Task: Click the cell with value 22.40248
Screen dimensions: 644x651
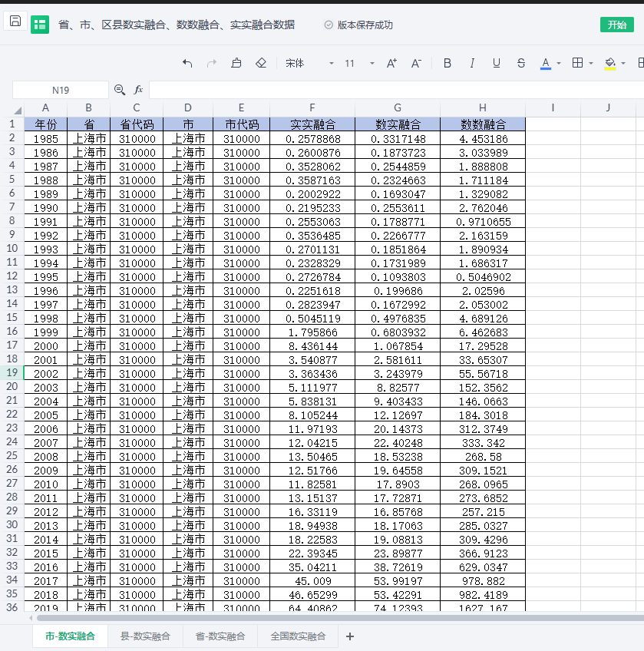Action: pos(398,443)
